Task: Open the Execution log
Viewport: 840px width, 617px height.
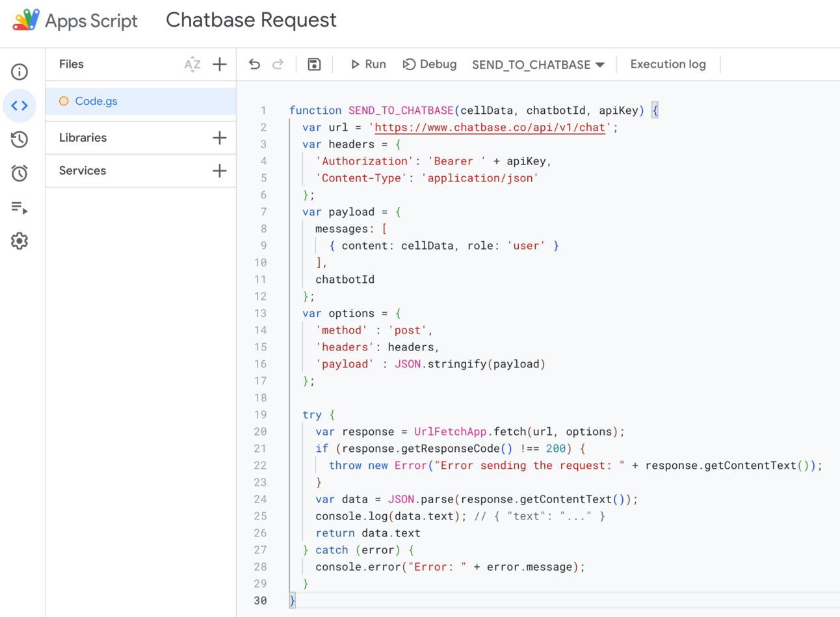Action: [668, 64]
